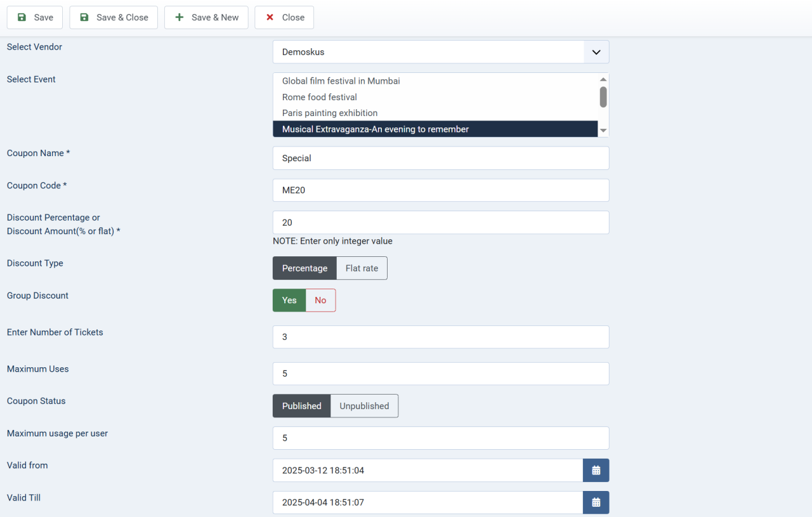
Task: Choose Percentage discount type
Action: tap(304, 268)
